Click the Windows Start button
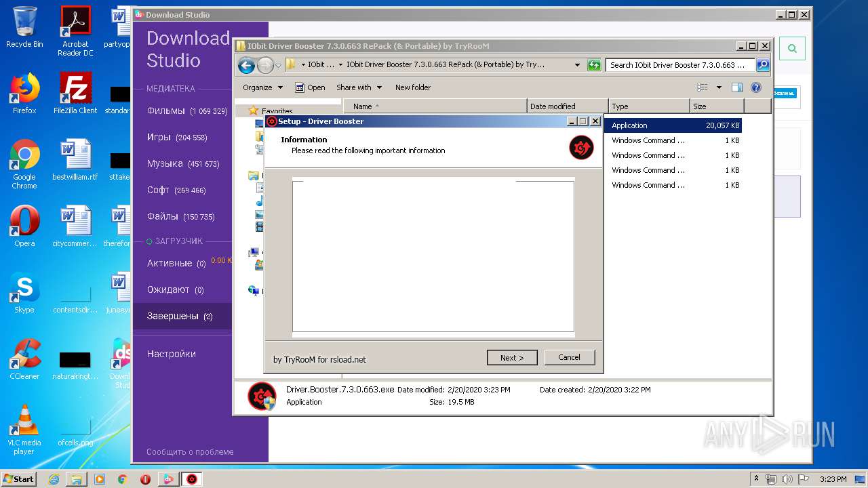Image resolution: width=868 pixels, height=488 pixels. pyautogui.click(x=18, y=479)
